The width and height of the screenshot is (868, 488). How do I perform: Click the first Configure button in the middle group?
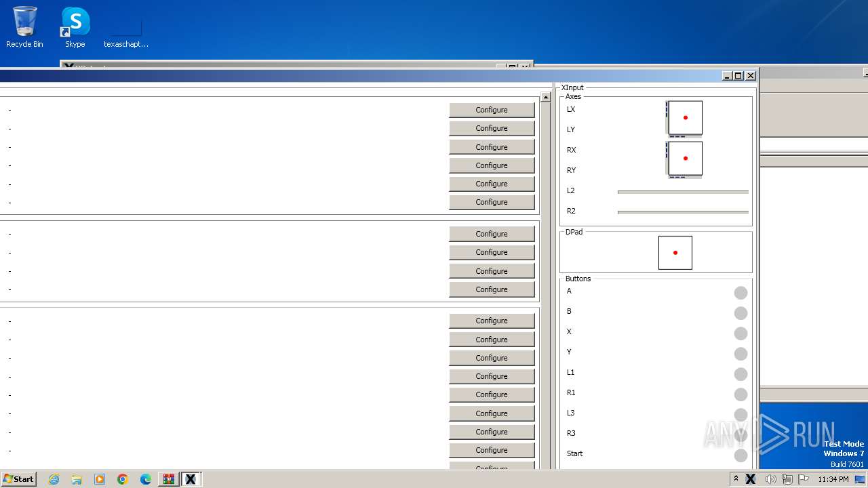pos(492,234)
